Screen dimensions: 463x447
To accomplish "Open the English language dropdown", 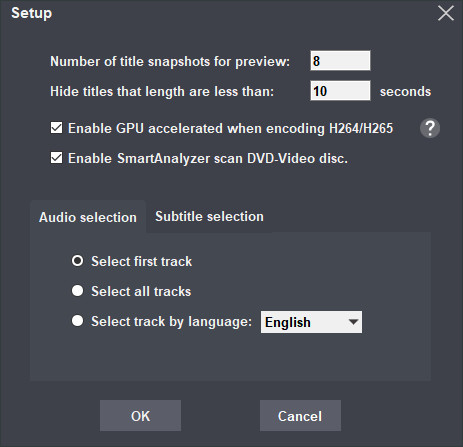I will coord(311,322).
